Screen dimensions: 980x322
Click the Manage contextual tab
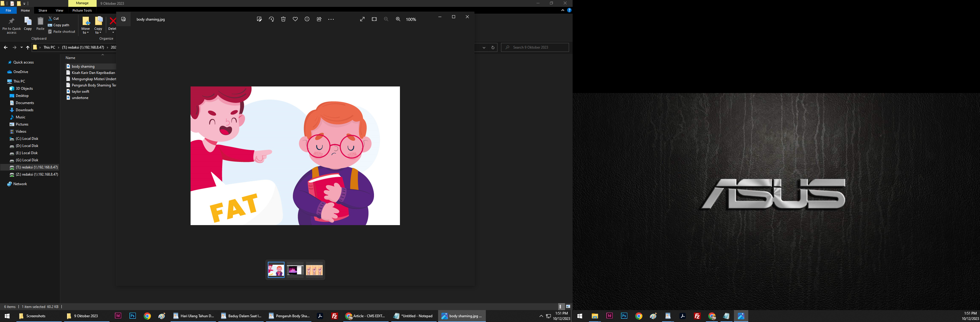(x=82, y=3)
